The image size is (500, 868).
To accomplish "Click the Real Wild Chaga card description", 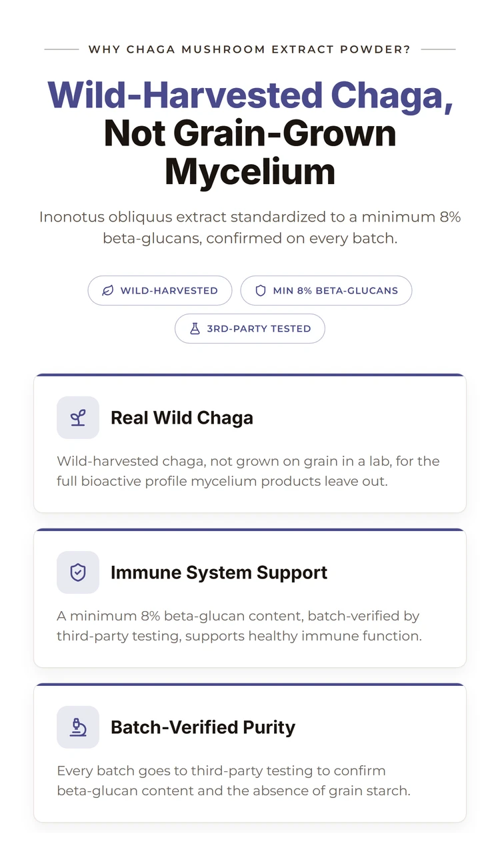I will click(248, 471).
